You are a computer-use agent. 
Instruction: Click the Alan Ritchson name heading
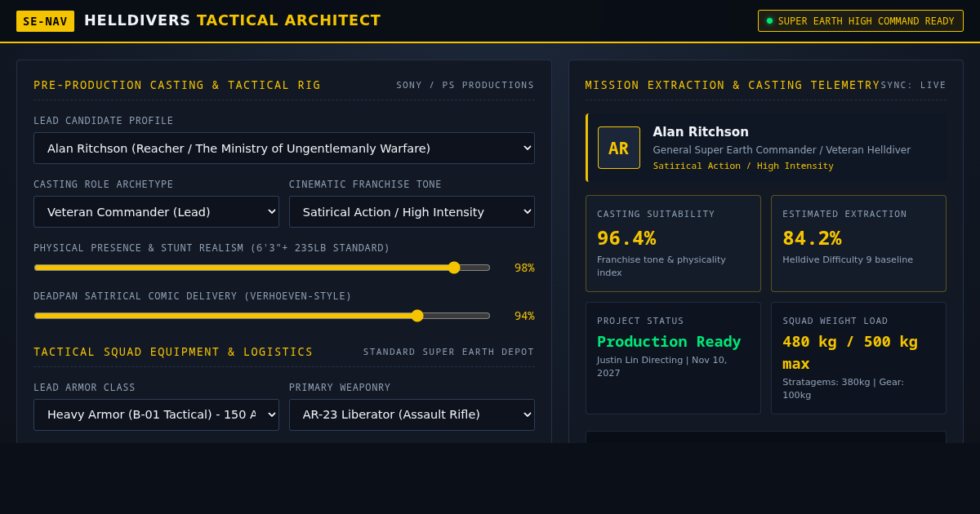(701, 132)
